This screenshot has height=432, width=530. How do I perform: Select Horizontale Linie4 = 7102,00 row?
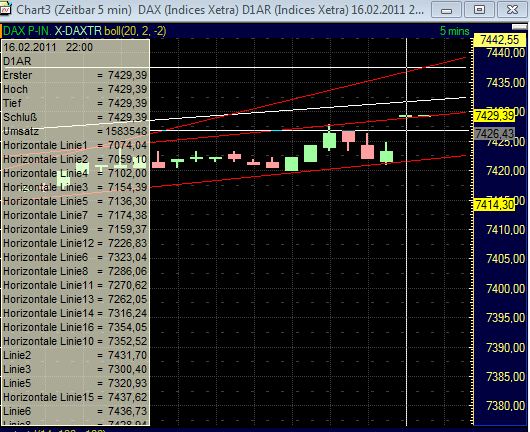pyautogui.click(x=75, y=173)
